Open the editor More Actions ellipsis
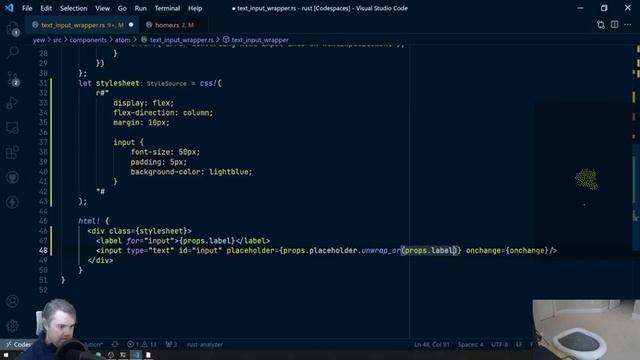 (x=628, y=25)
